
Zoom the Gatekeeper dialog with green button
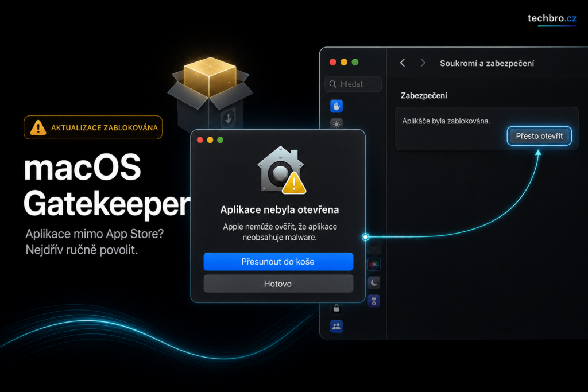click(220, 140)
